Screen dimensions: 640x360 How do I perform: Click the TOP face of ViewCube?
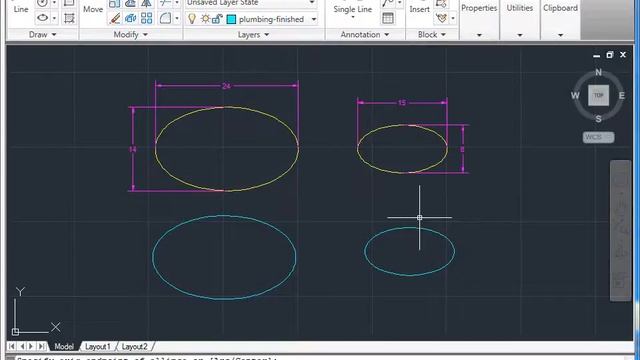pyautogui.click(x=598, y=96)
